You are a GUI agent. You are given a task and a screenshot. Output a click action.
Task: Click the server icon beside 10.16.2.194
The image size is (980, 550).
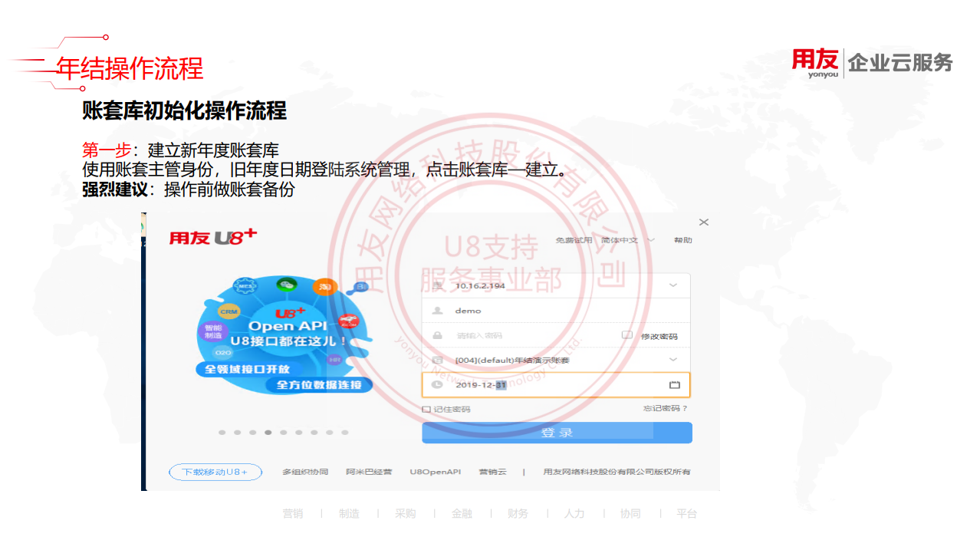437,286
